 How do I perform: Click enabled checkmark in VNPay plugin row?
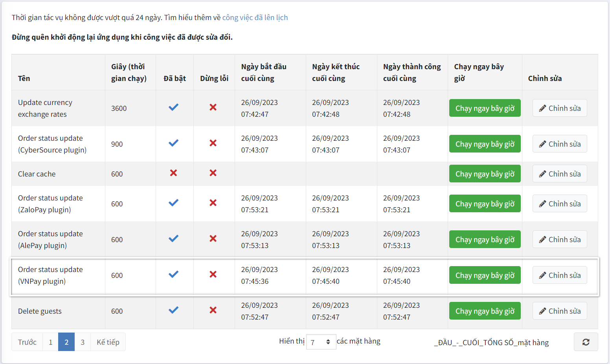(x=173, y=274)
